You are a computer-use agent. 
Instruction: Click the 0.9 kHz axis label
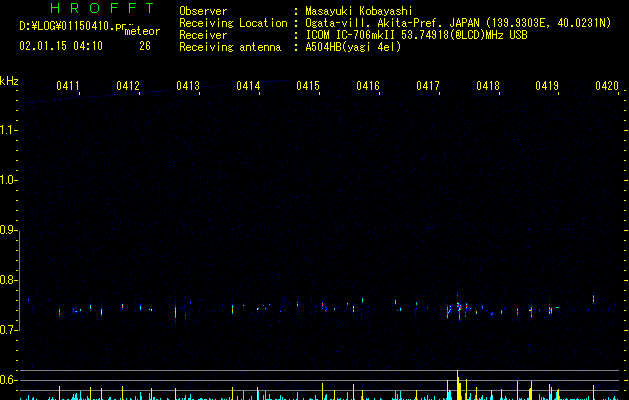coord(8,230)
